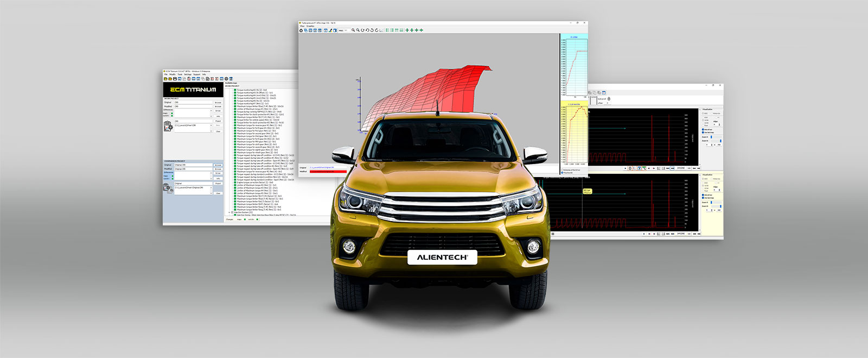Click the last green plus icon in the 3D toolbar
The width and height of the screenshot is (868, 358).
pos(422,30)
